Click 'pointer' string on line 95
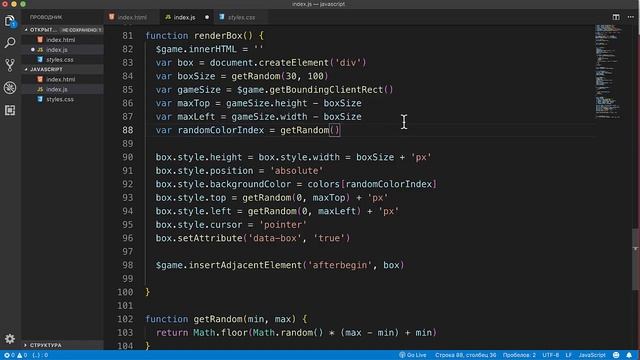Screen dimensions: 640x360 [x=283, y=225]
